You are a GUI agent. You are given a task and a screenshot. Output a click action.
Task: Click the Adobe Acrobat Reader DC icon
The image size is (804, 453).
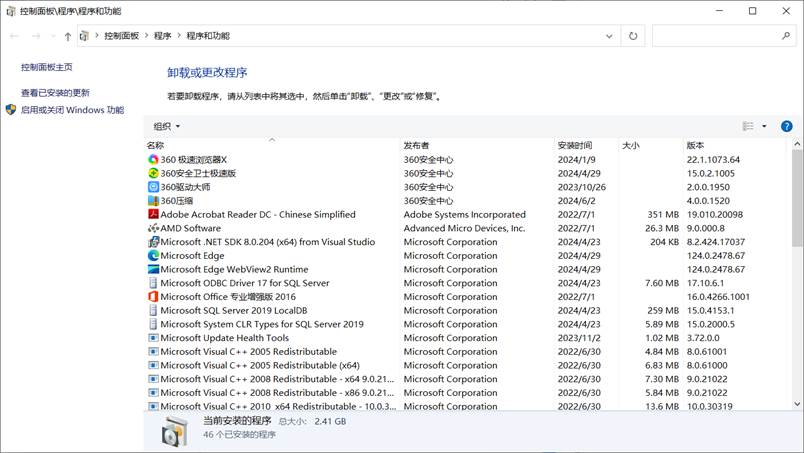(153, 214)
